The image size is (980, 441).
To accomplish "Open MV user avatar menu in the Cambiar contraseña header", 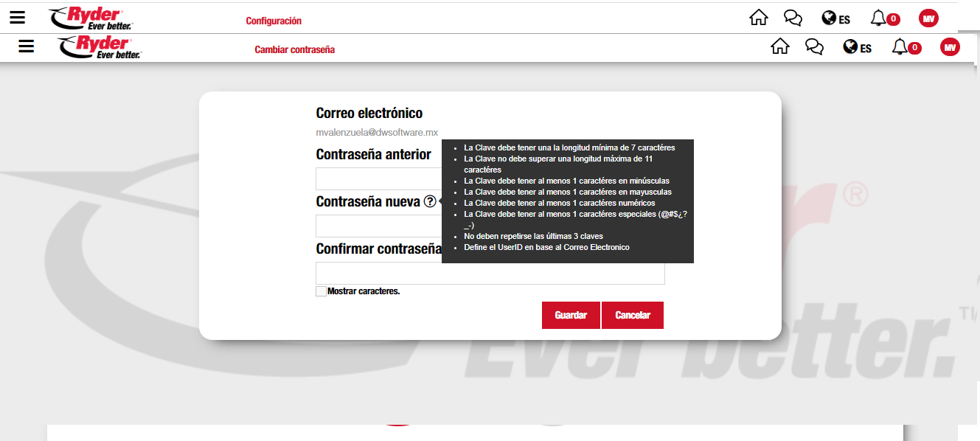I will [950, 47].
